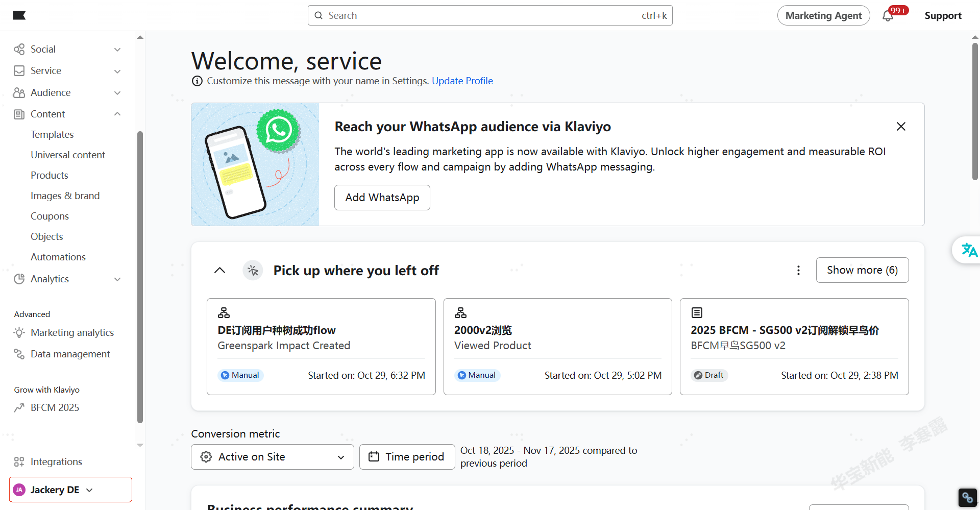Click campaign icon on 2025 BFCM card

697,312
